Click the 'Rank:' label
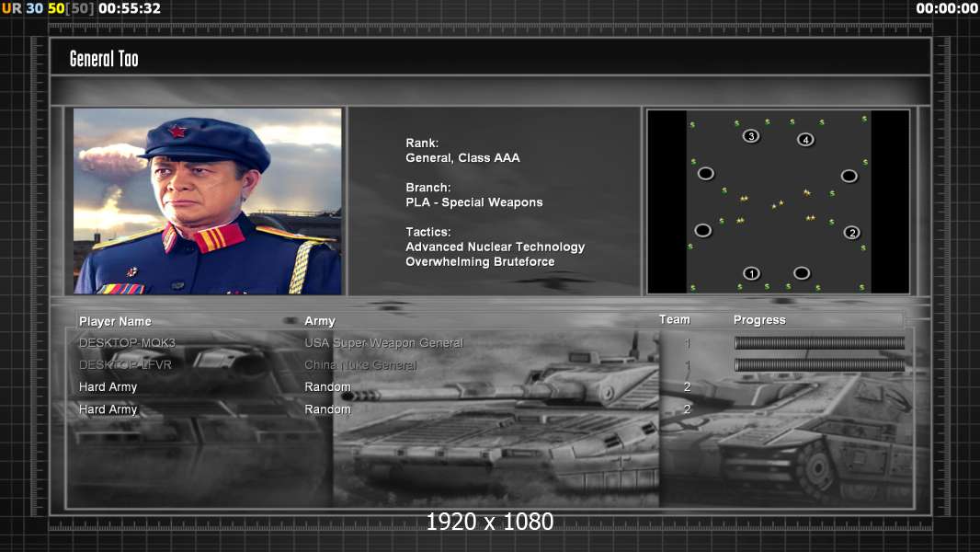This screenshot has width=980, height=552. [x=422, y=144]
